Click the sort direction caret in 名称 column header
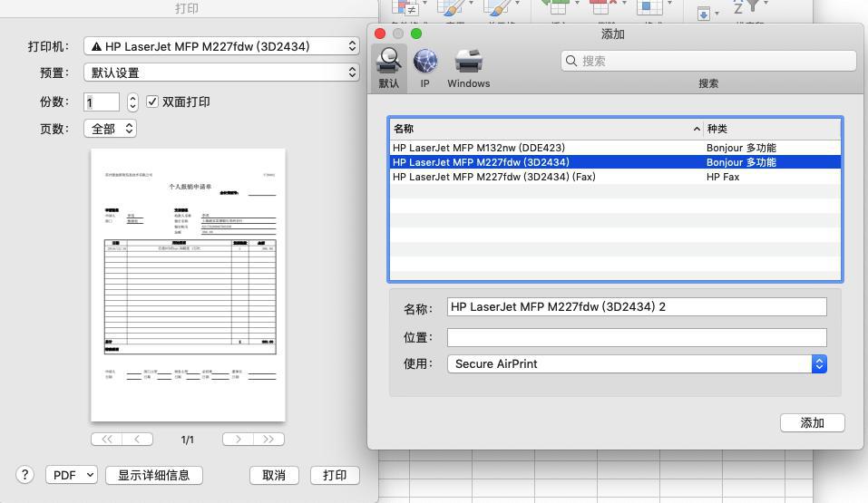 pos(697,129)
